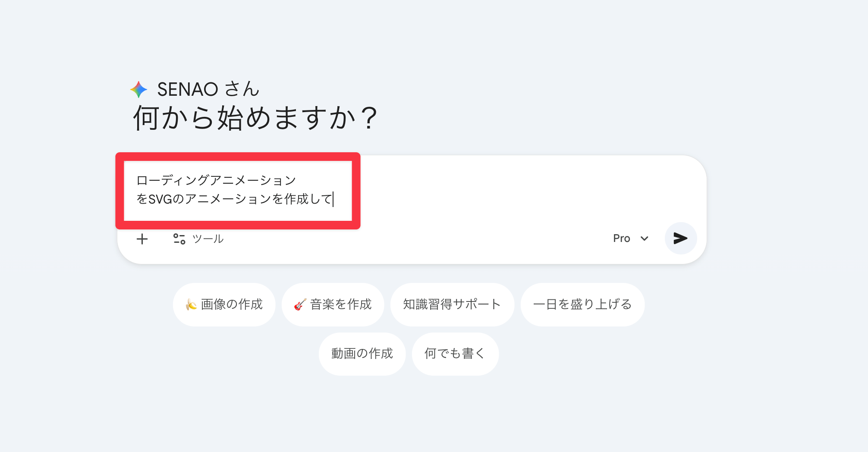Select the 何でも書く suggestion chip

pyautogui.click(x=455, y=354)
